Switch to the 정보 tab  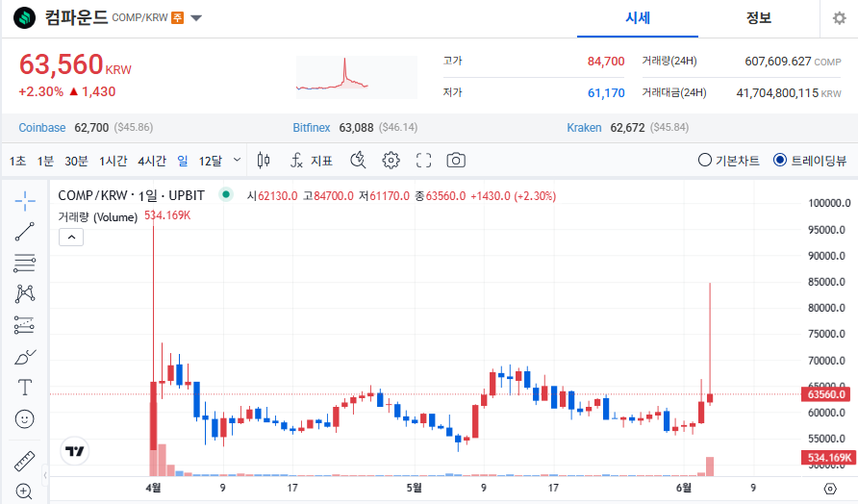pyautogui.click(x=758, y=18)
